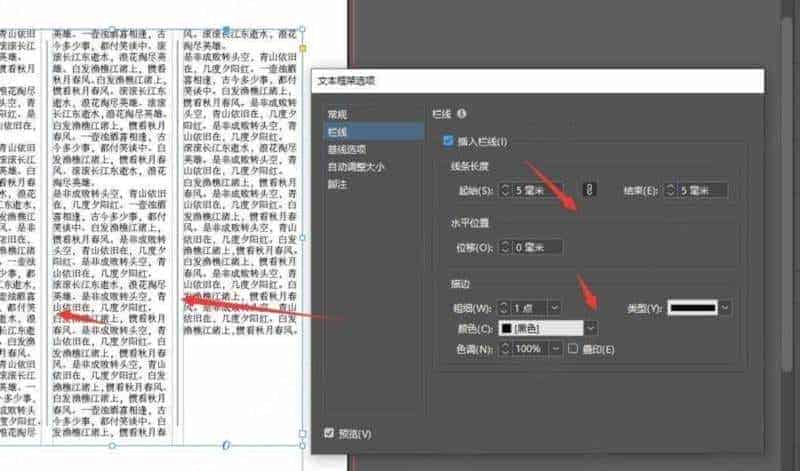The width and height of the screenshot is (800, 471).
Task: Open the 粗细(W) stroke weight dropdown
Action: (554, 308)
